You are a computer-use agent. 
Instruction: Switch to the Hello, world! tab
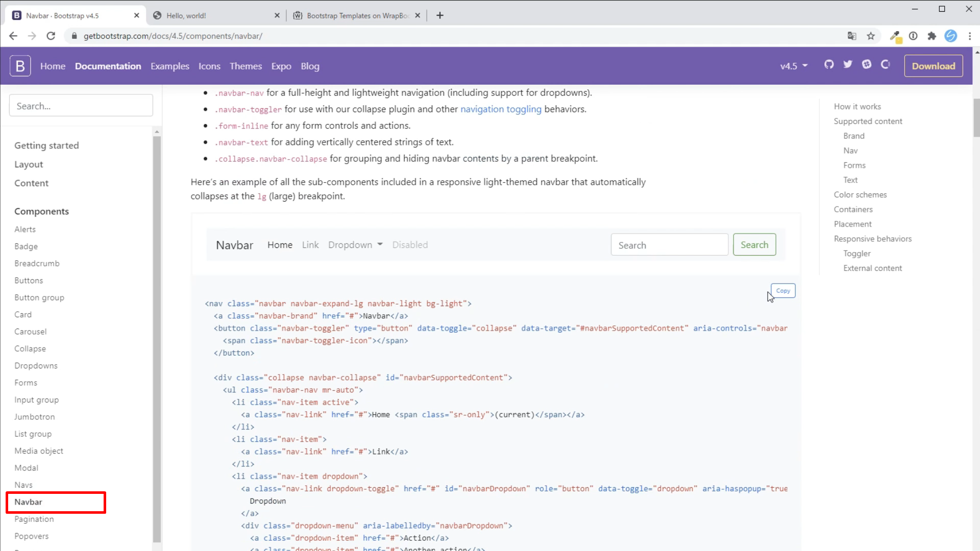(x=216, y=15)
